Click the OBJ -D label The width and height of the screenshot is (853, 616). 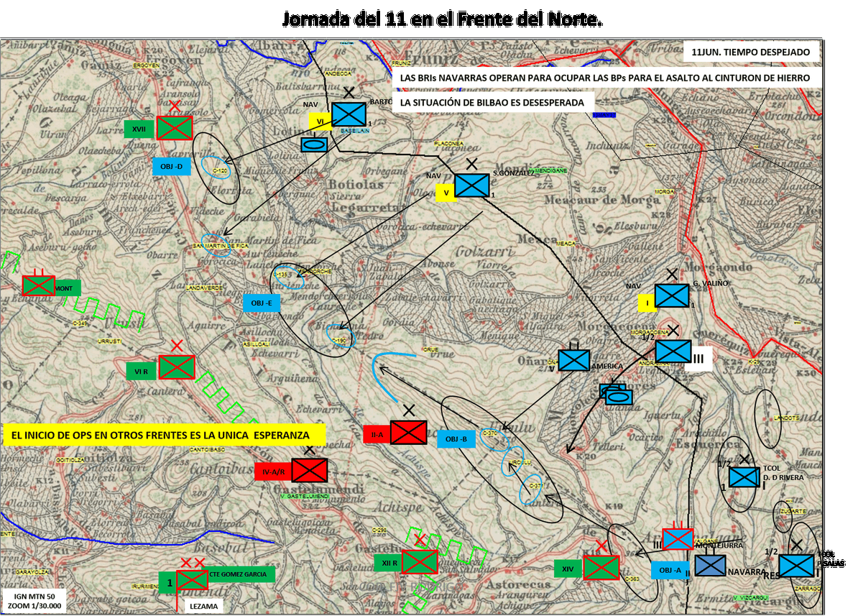171,167
